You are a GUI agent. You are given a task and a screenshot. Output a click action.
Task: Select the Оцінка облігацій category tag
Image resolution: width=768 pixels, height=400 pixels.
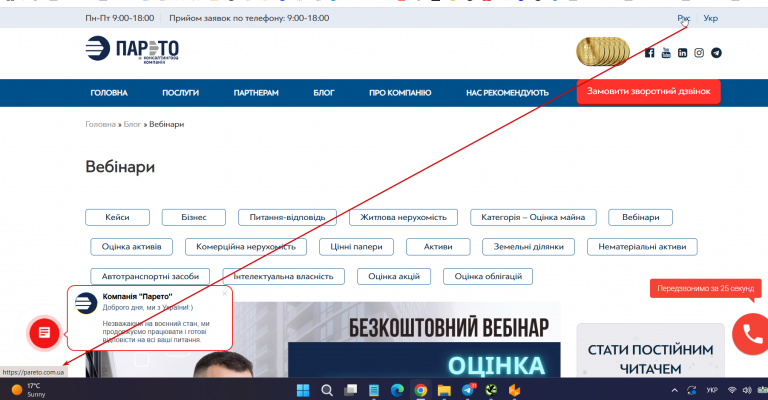[488, 276]
